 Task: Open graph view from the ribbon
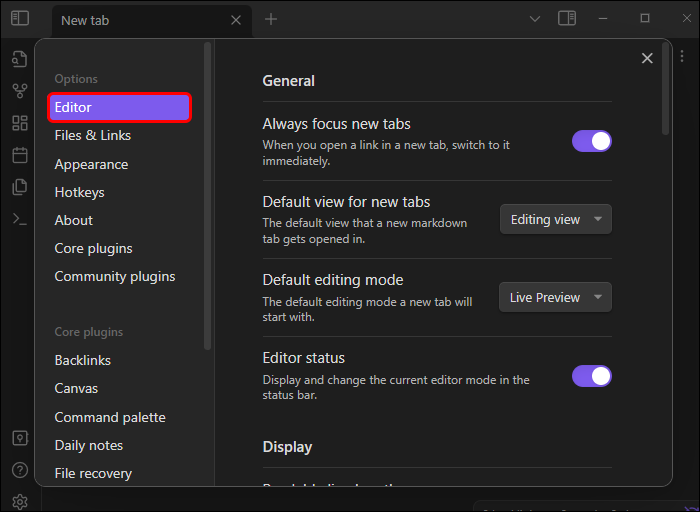coord(20,91)
